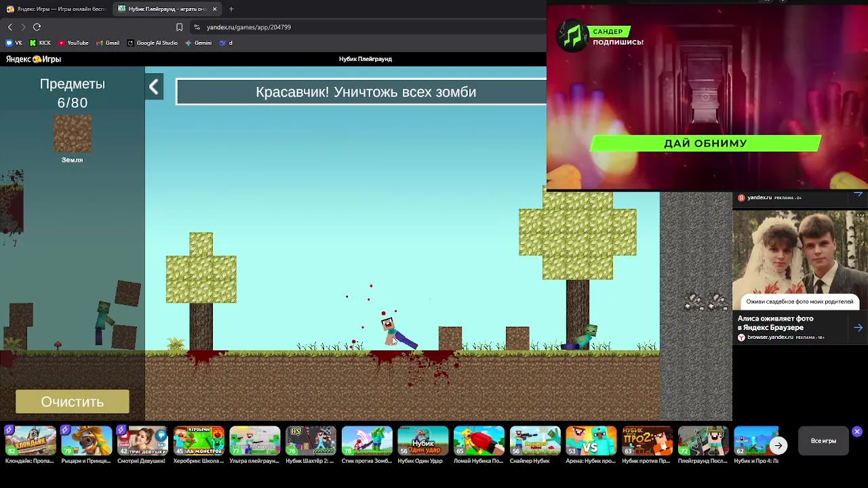Open Рыцари и Принцессы game thumbnail
Image resolution: width=868 pixels, height=488 pixels.
86,441
